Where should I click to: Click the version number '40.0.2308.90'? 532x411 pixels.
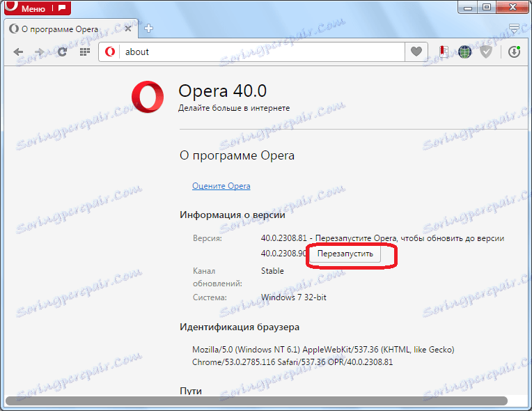coord(283,253)
